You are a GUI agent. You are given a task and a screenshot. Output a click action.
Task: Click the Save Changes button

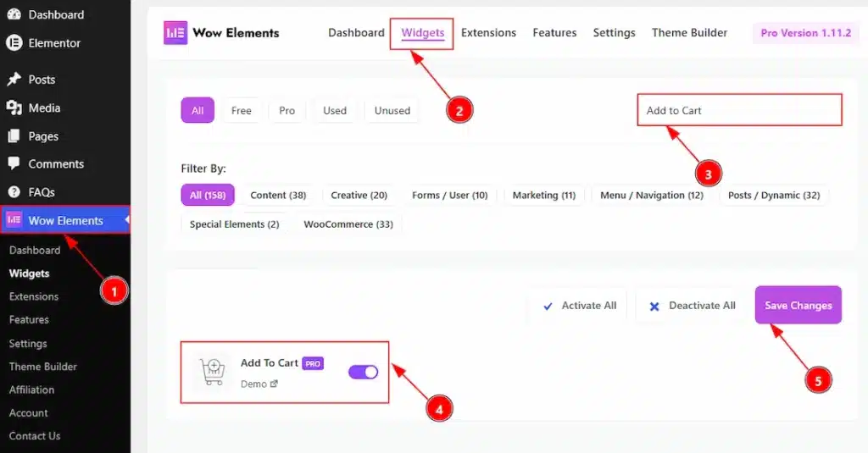(x=798, y=306)
